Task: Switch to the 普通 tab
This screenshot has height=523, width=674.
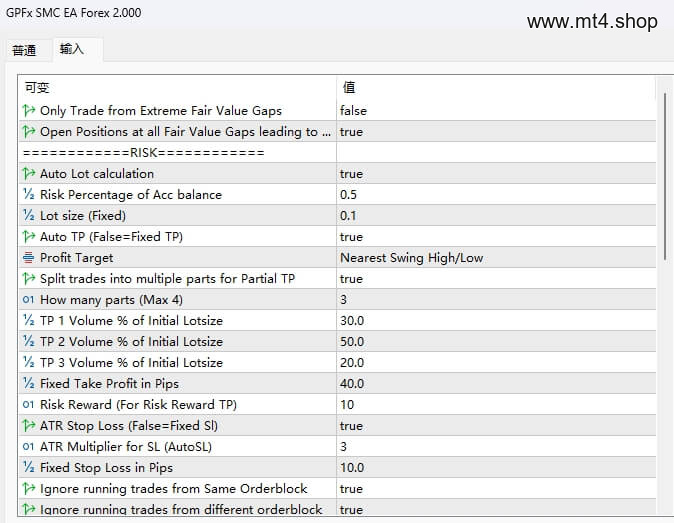Action: 24,50
